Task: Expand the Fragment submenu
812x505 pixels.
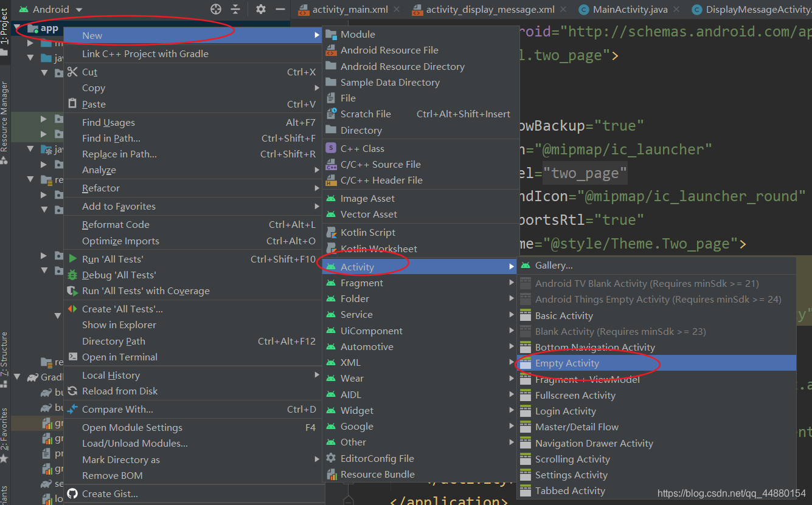Action: pos(512,283)
